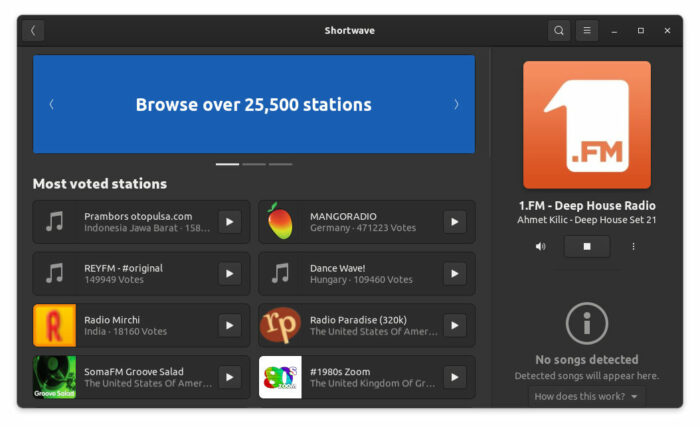Expand 'How does this work?' dropdown
Viewport: 700px width, 427px height.
tap(586, 396)
